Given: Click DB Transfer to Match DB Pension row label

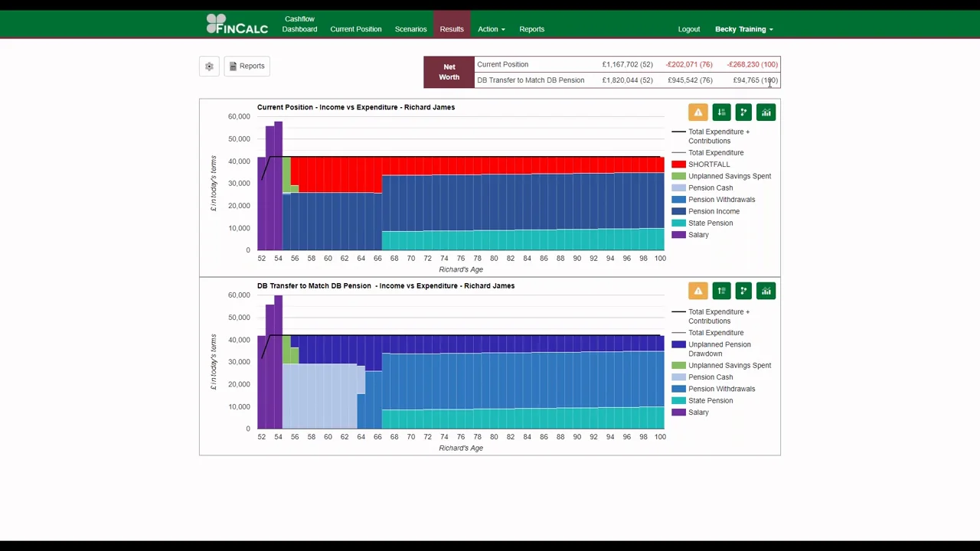Looking at the screenshot, I should (531, 80).
